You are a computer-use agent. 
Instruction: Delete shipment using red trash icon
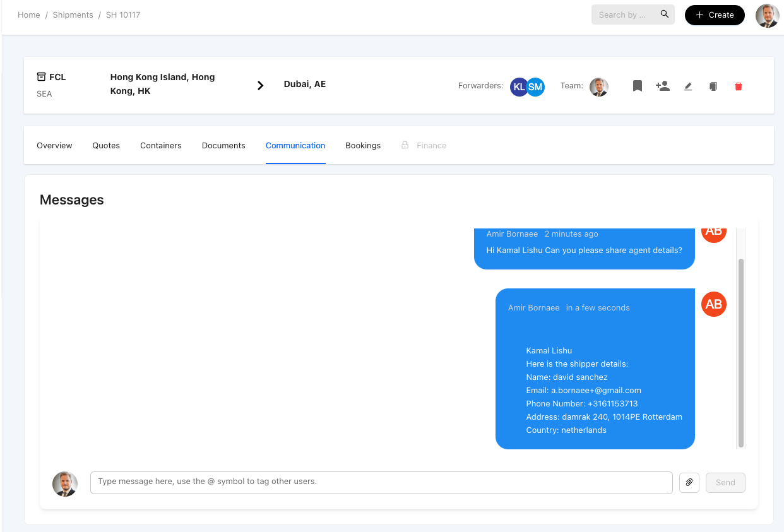click(x=739, y=86)
